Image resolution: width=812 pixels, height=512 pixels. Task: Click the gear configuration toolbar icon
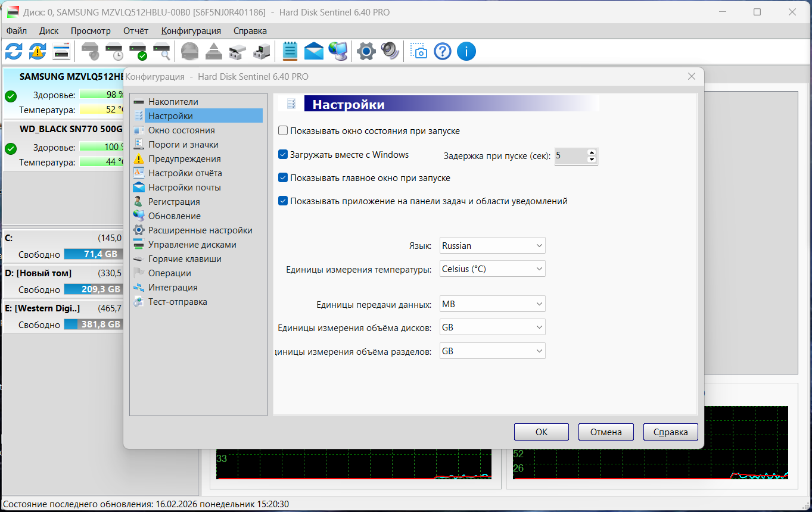366,52
